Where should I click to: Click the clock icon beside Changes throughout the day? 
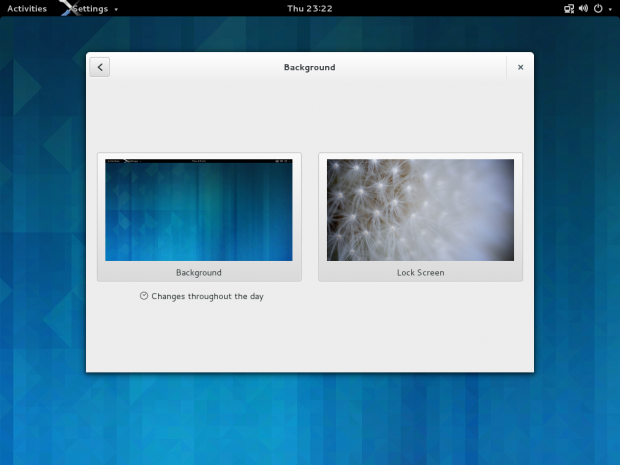click(144, 296)
